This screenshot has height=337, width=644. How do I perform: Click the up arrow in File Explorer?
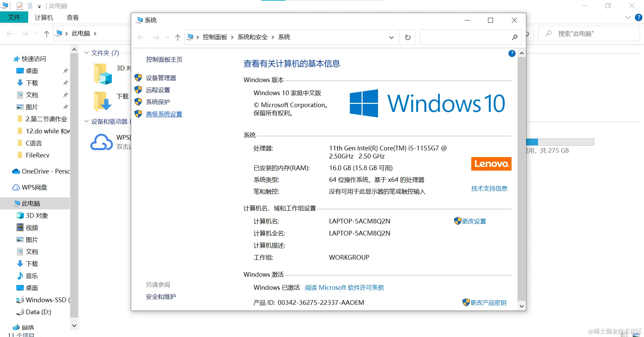coord(47,33)
